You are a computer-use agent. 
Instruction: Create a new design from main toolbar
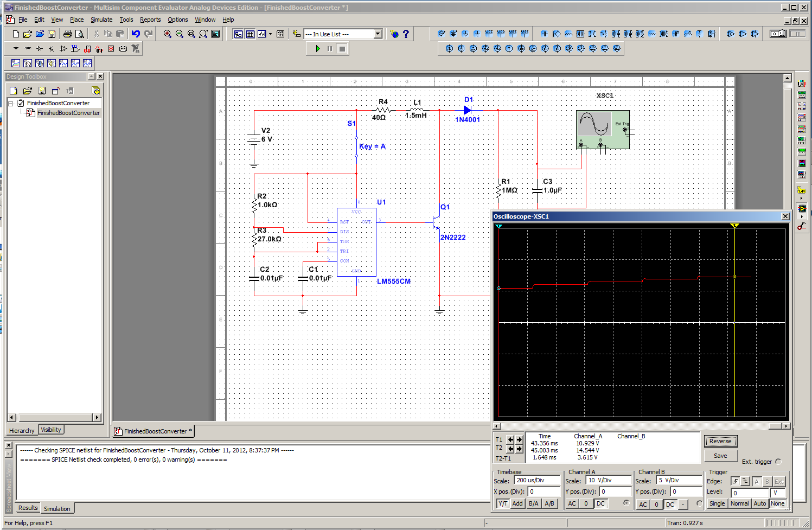click(15, 34)
